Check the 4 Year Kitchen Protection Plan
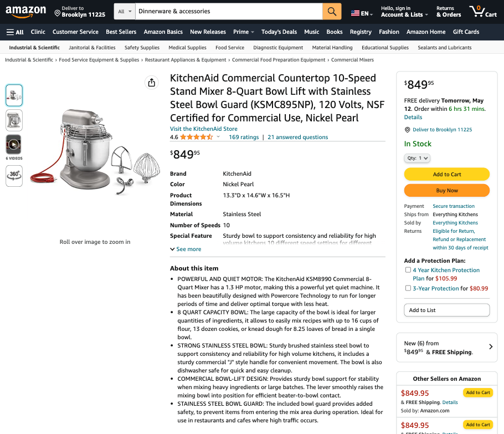Screen dimensions: 504x434 click(x=408, y=270)
